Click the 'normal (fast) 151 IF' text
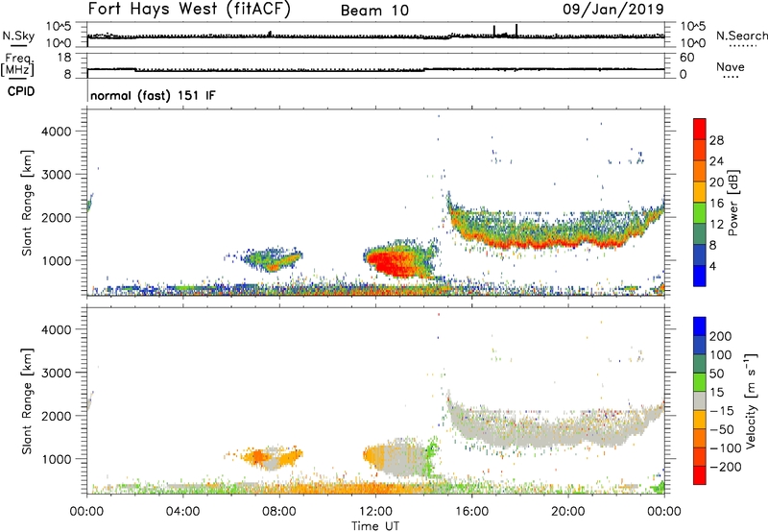The width and height of the screenshot is (768, 532). (153, 95)
